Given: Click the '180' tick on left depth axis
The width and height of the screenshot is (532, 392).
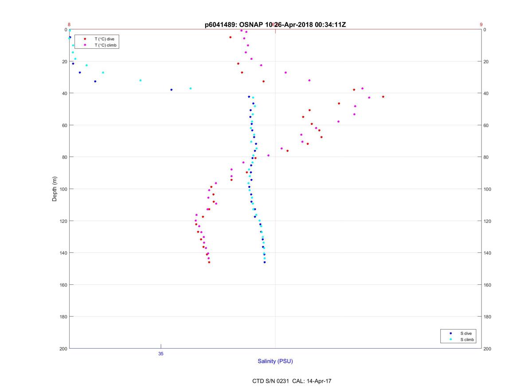Looking at the screenshot, I should (63, 317).
